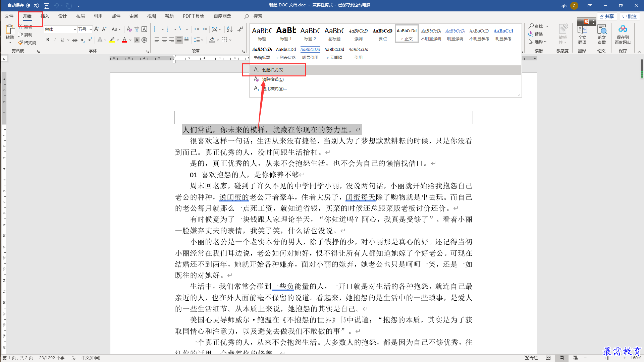Click the Distributed alignment icon

point(186,40)
